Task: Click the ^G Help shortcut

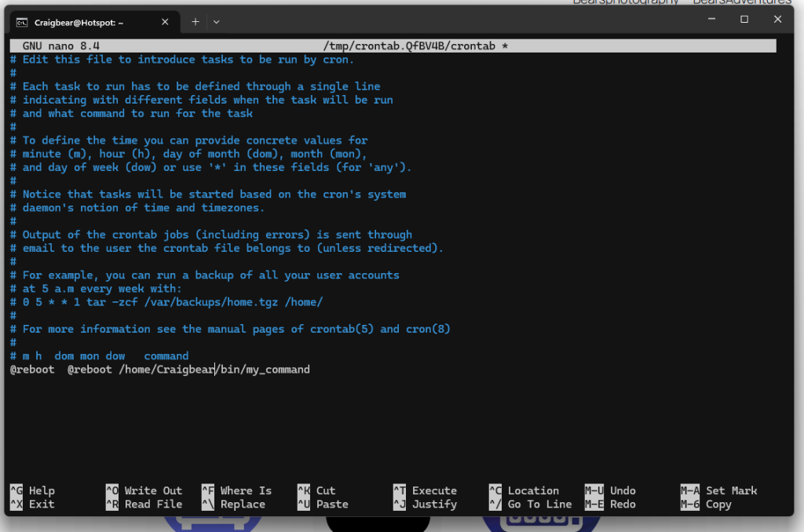Action: [33, 490]
